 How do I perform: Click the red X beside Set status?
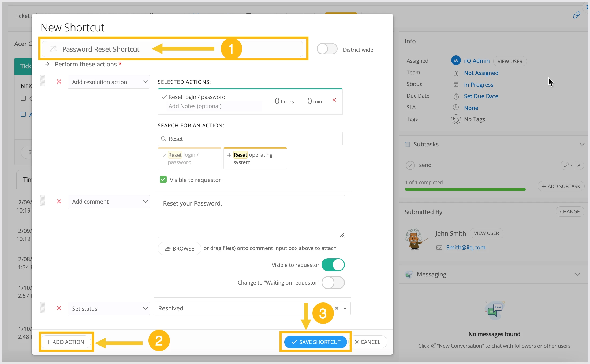[59, 308]
